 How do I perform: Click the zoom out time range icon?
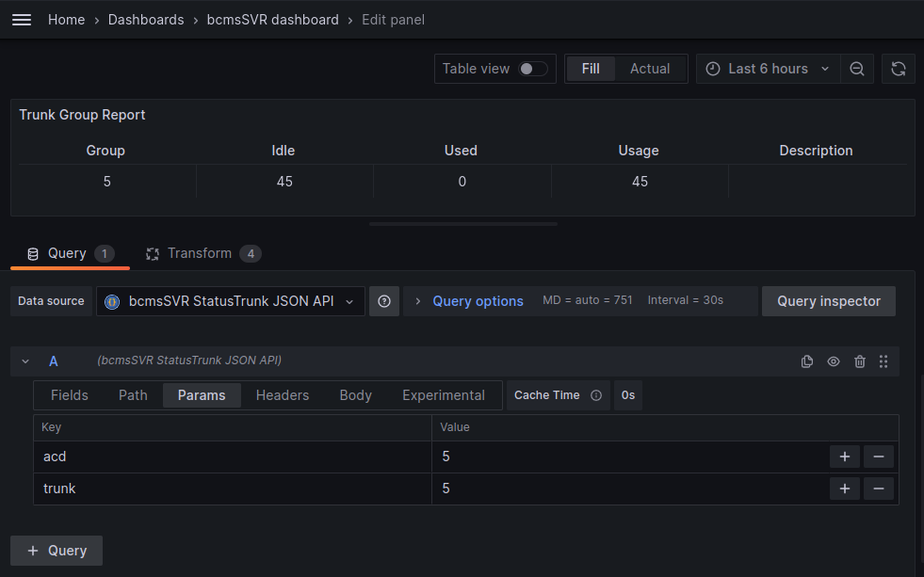point(856,69)
